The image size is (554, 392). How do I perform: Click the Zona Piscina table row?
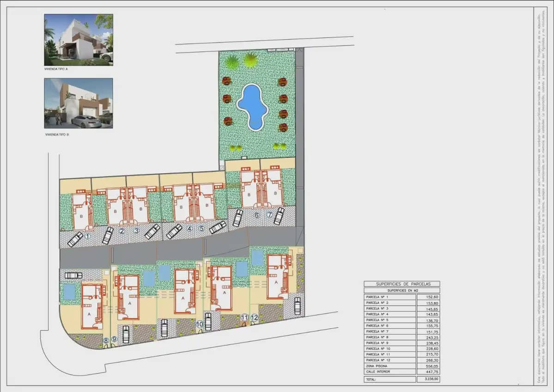402,366
